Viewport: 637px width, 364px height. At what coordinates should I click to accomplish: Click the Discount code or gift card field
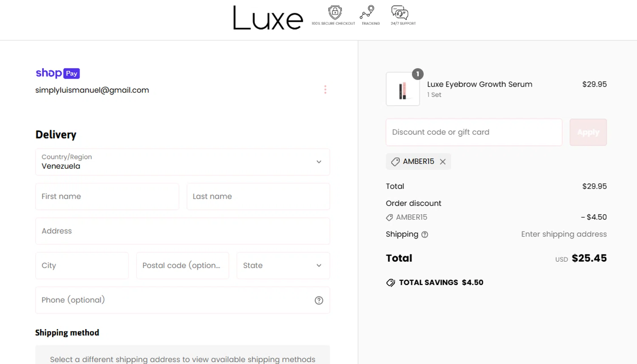tap(474, 132)
